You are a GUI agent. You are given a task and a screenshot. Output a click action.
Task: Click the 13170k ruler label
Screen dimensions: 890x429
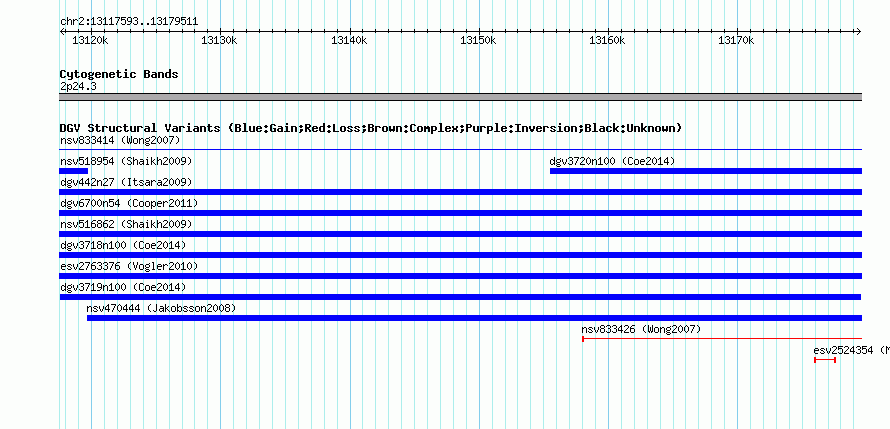pos(736,40)
